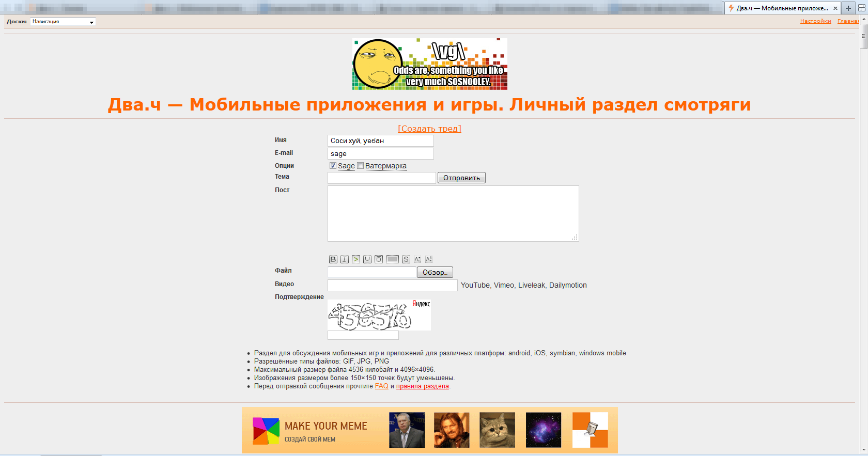Insert spoiler using the gray rectangle icon
This screenshot has height=456, width=868.
coord(393,259)
